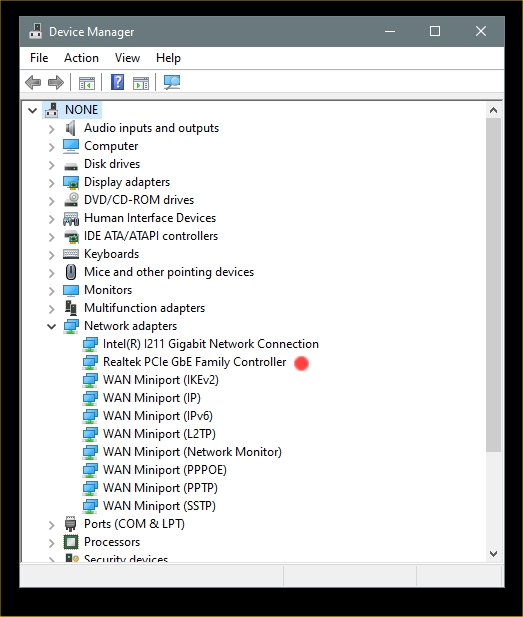Click the Device Manager title bar icon

[35, 31]
